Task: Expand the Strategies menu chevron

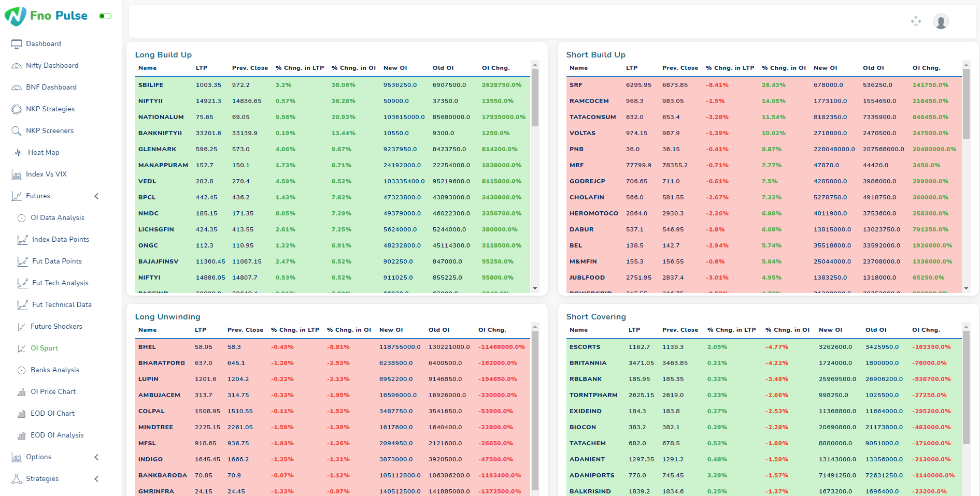Action: click(x=96, y=479)
